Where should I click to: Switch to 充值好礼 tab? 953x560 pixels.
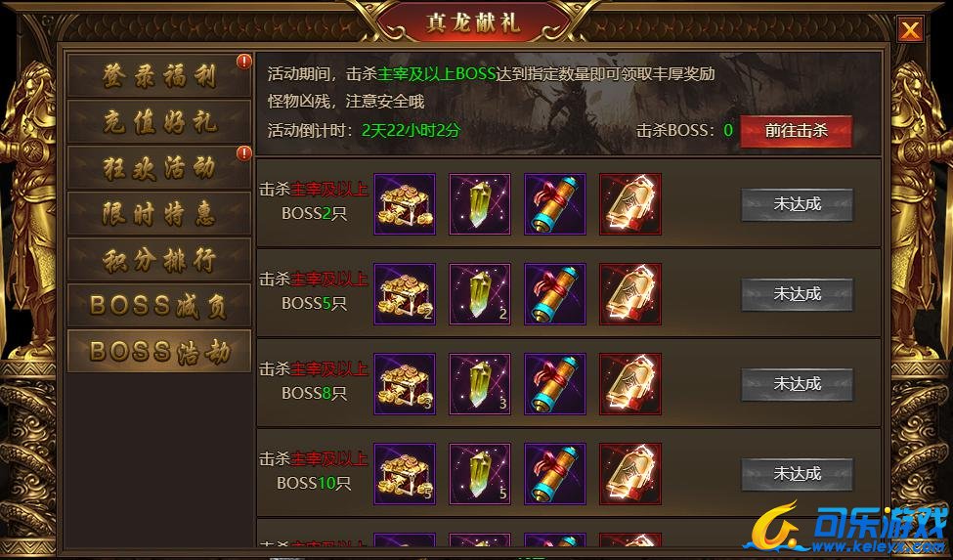point(159,121)
